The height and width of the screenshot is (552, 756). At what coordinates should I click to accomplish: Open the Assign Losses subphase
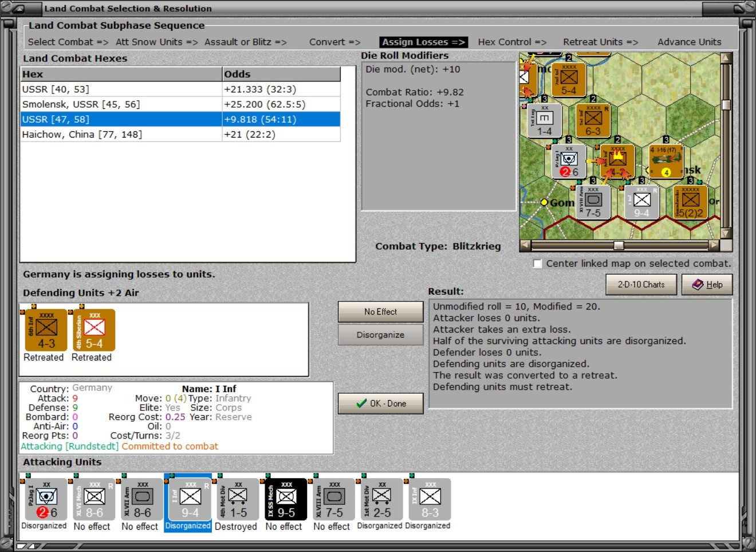tap(424, 42)
